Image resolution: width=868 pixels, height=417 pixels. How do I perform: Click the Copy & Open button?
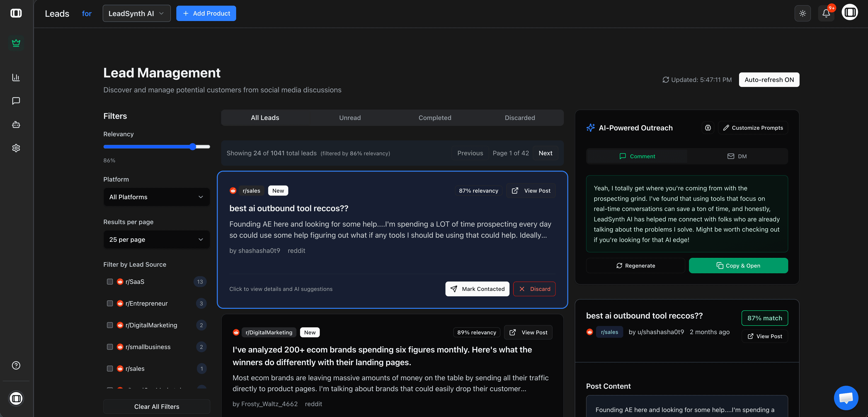[739, 265]
